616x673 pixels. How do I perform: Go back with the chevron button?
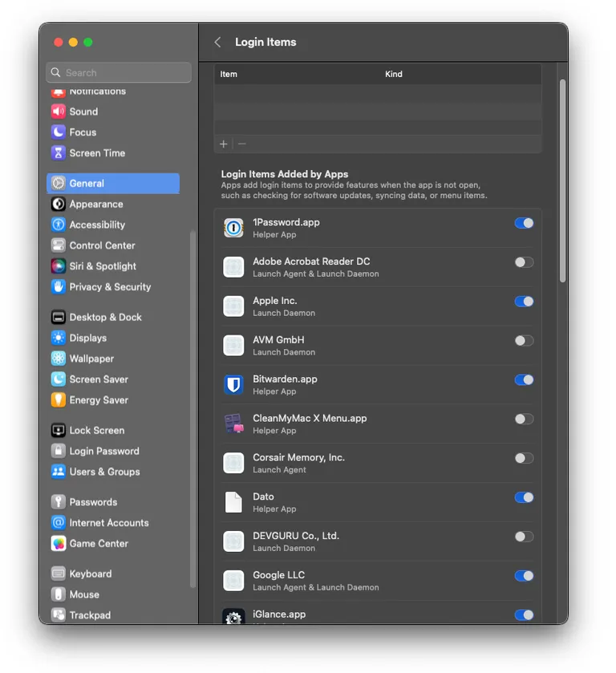point(217,42)
